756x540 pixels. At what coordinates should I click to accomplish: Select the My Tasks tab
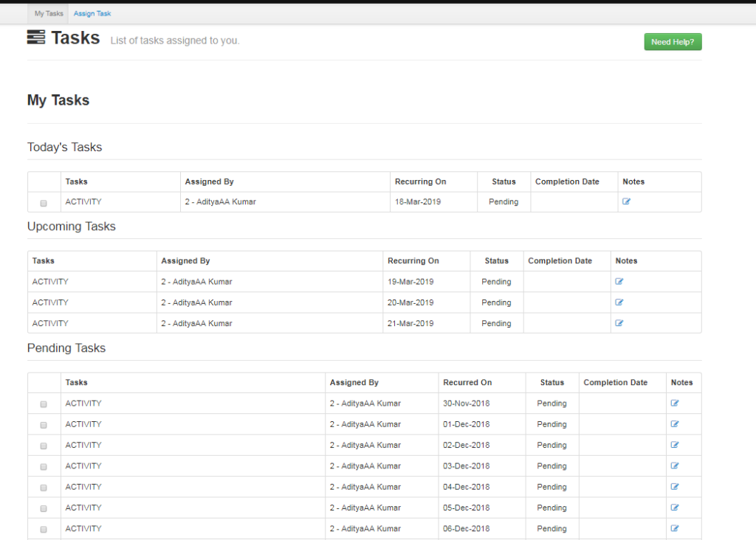[47, 13]
